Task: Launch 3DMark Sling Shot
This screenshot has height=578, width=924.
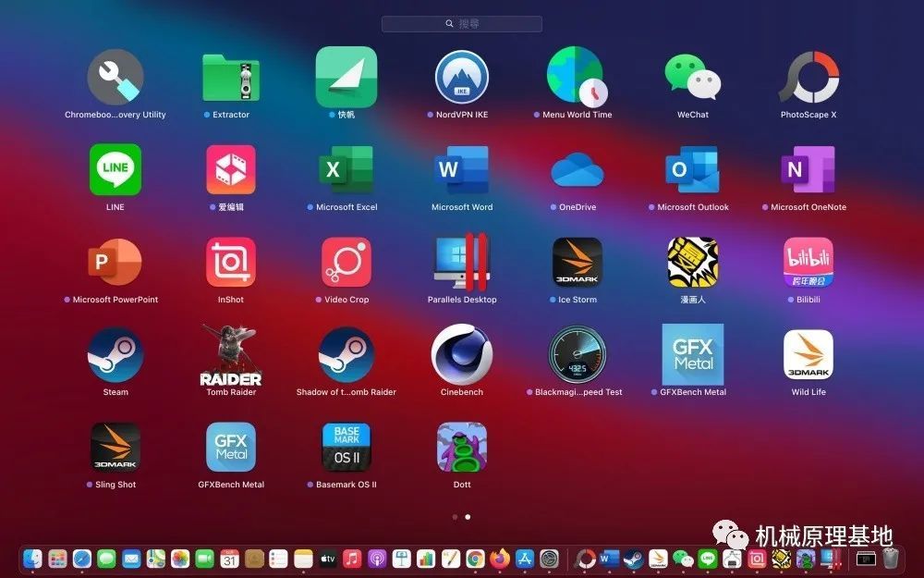Action: point(115,448)
